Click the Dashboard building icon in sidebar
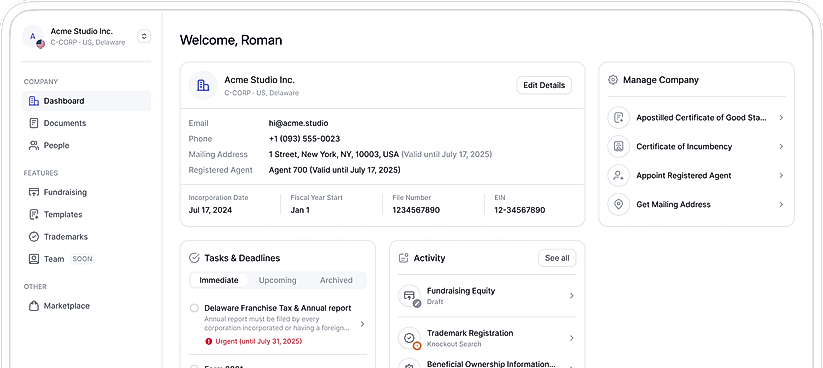 (34, 101)
